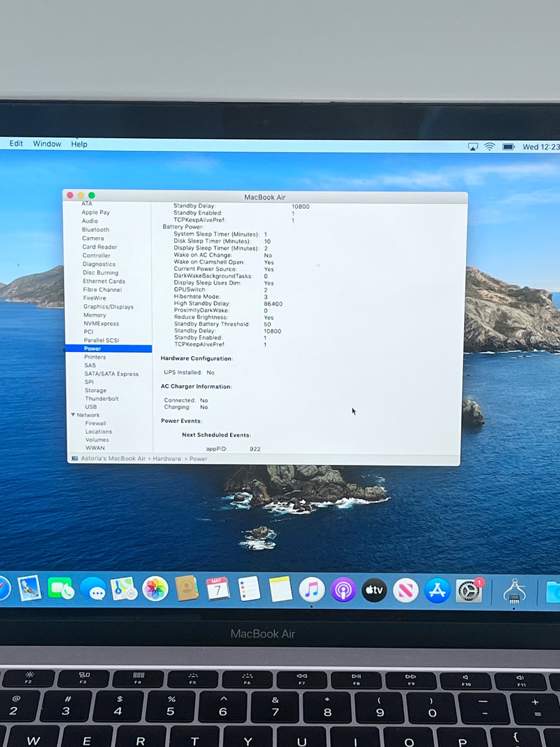This screenshot has width=560, height=747.
Task: Select Locations under Network
Action: [x=98, y=431]
